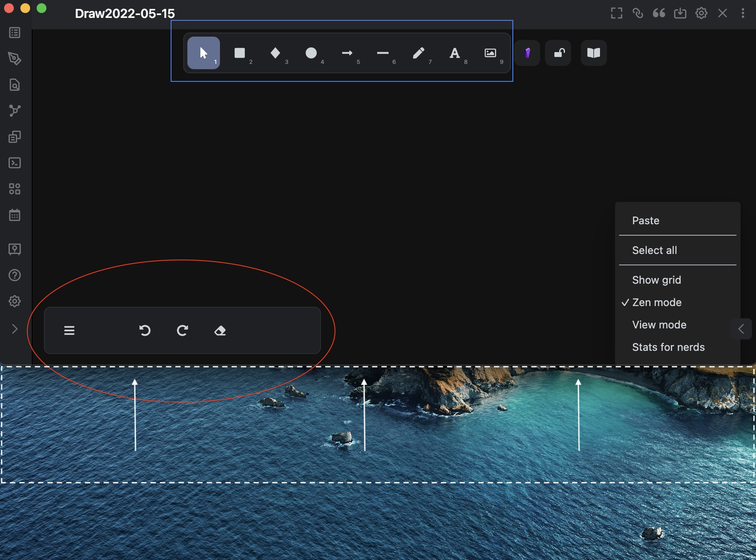Switch the drawing to view mode

coord(659,325)
